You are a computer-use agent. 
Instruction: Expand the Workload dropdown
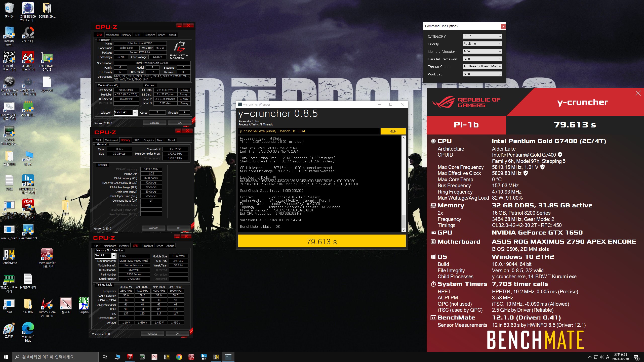click(482, 74)
